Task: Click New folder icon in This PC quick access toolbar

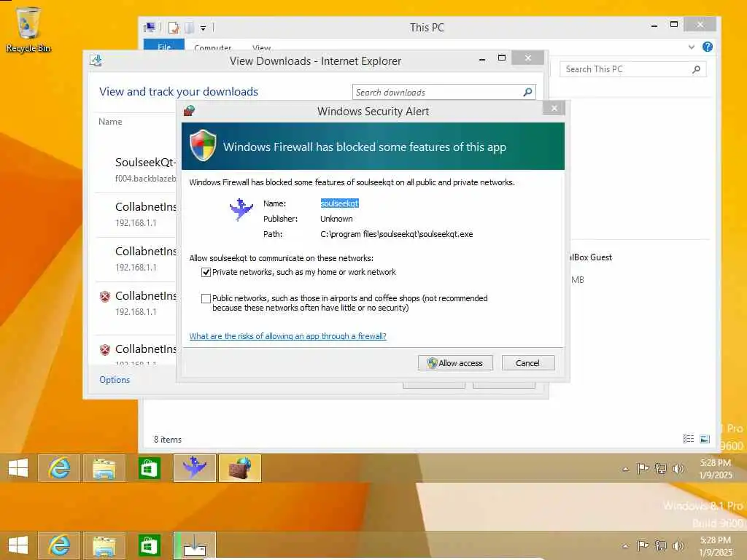Action: pyautogui.click(x=189, y=28)
